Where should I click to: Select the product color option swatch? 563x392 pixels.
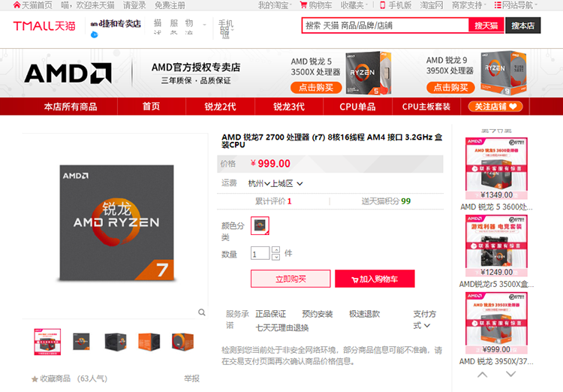point(260,225)
